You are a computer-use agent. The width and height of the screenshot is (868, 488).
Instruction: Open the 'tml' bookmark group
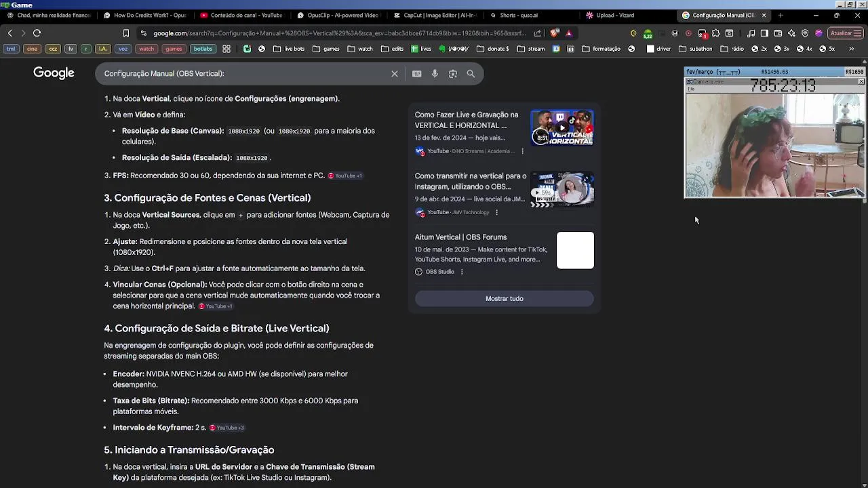coord(11,49)
